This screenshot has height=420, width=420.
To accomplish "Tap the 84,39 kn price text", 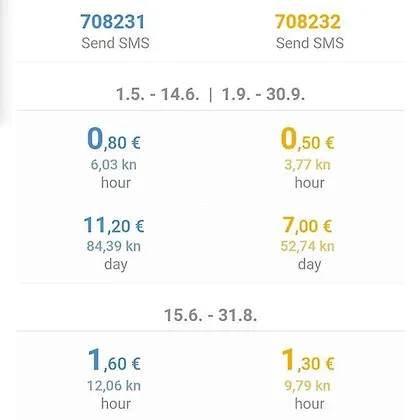I will (114, 246).
